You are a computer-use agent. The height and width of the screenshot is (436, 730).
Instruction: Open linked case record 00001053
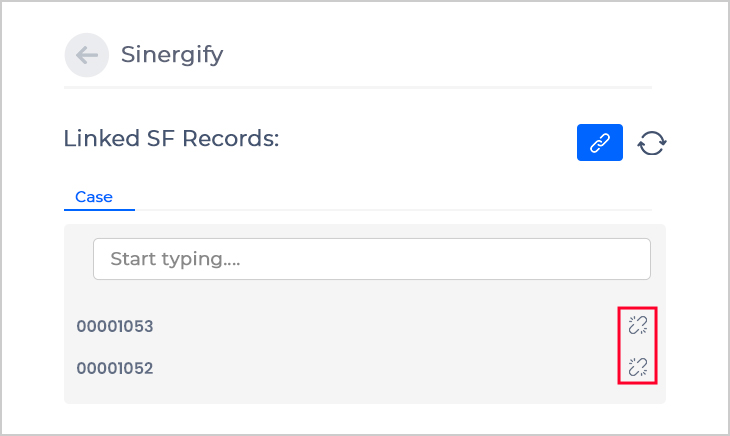click(x=115, y=326)
